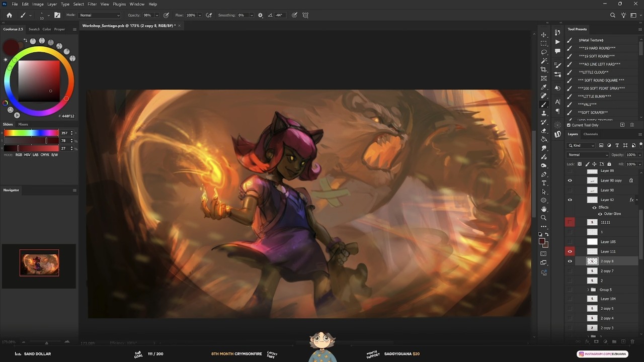
Task: Switch color mode to CMYK
Action: tap(45, 155)
